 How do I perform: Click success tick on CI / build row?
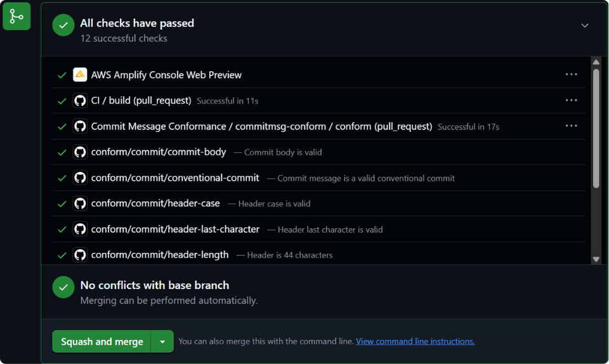62,101
